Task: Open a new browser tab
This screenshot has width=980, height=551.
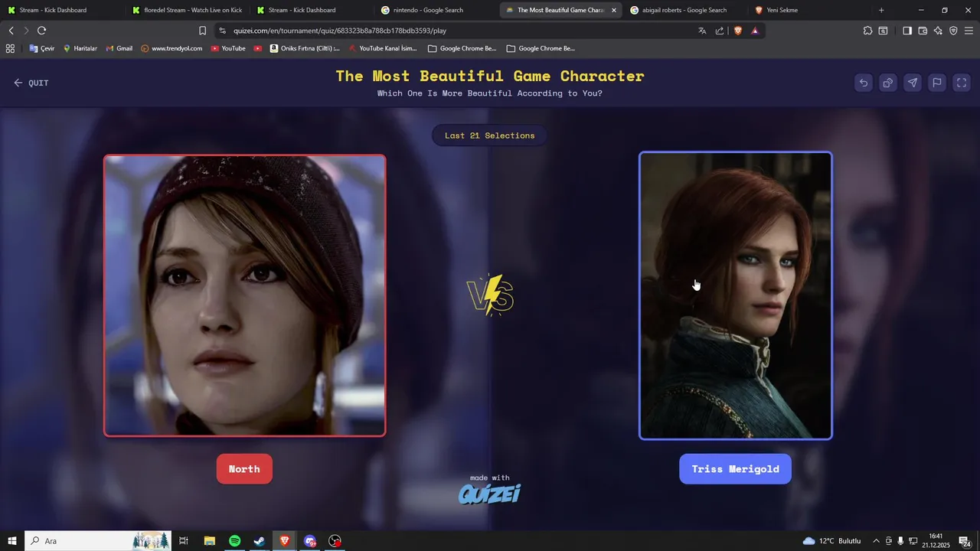Action: tap(881, 10)
